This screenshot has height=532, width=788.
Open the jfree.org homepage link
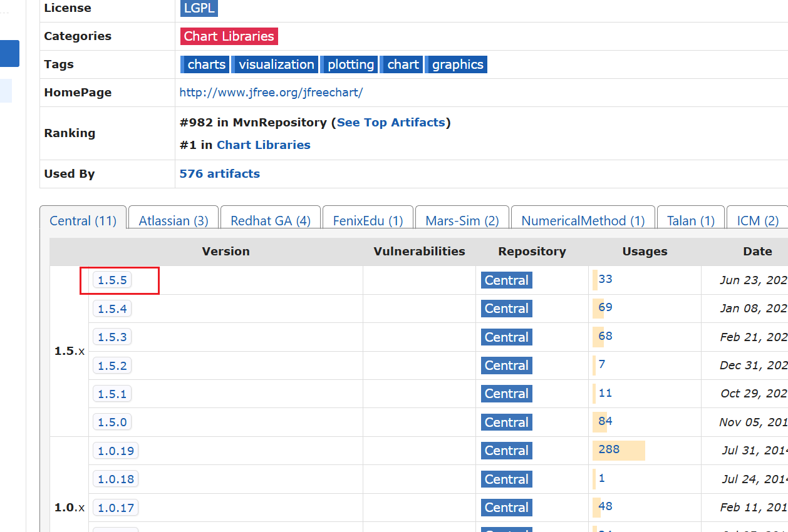(271, 93)
